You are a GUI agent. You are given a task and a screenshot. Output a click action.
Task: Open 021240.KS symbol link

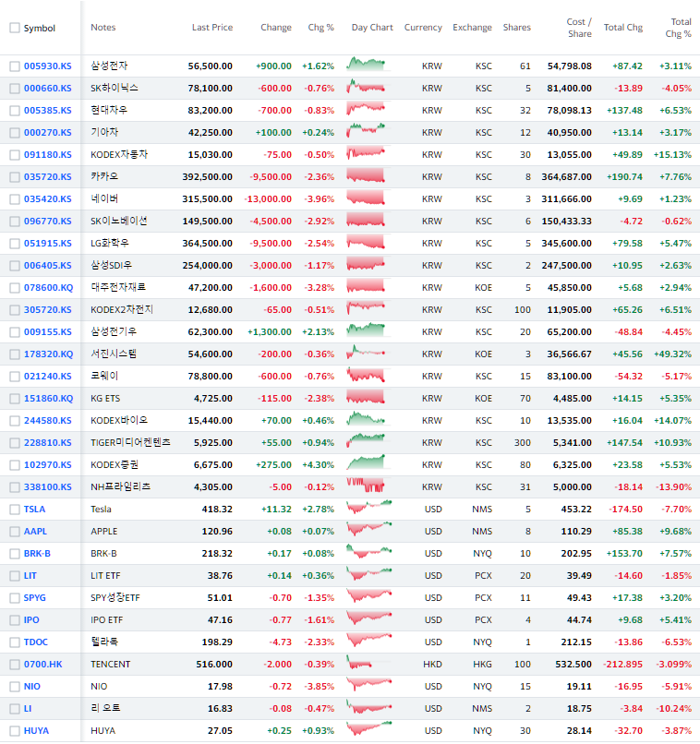[48, 376]
